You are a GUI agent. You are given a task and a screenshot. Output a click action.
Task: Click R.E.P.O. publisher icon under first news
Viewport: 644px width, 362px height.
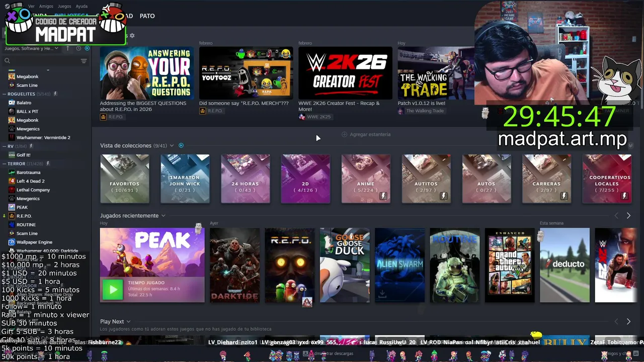point(103,117)
